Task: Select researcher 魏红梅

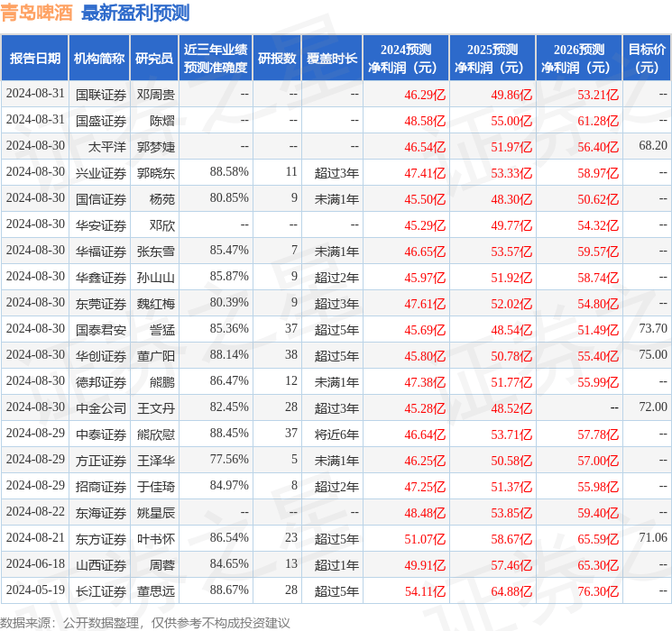Action: (x=155, y=304)
